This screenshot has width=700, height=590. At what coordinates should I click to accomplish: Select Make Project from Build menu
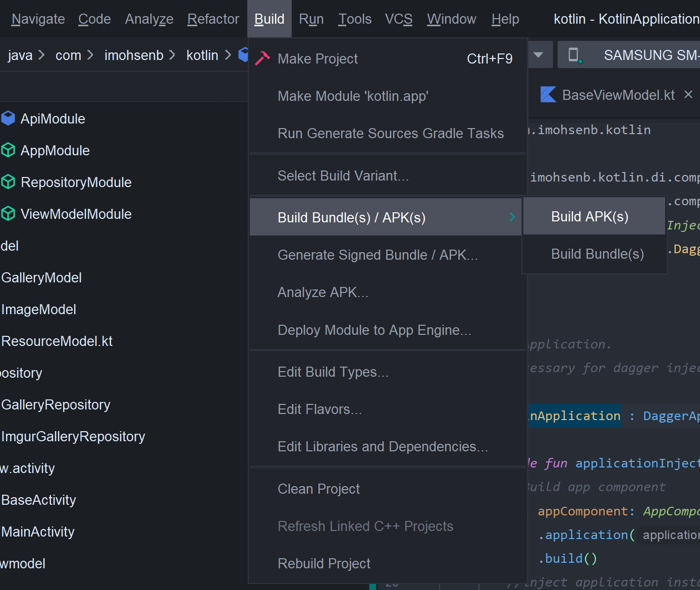388,58
